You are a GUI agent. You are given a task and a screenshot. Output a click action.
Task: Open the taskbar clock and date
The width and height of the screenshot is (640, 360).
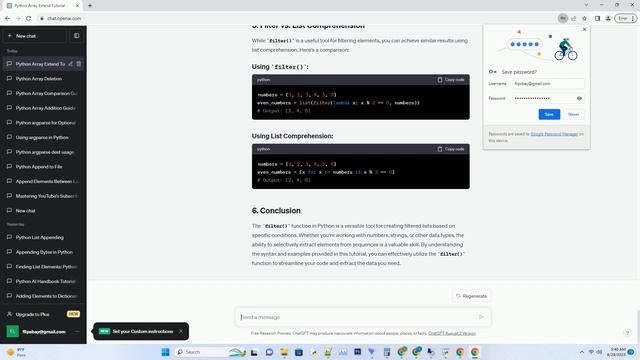pos(616,352)
